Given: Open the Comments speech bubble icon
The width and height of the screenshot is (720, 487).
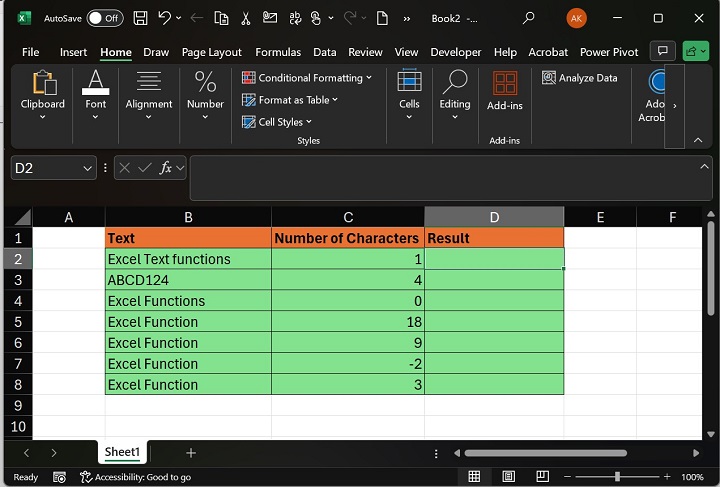Looking at the screenshot, I should pos(661,51).
